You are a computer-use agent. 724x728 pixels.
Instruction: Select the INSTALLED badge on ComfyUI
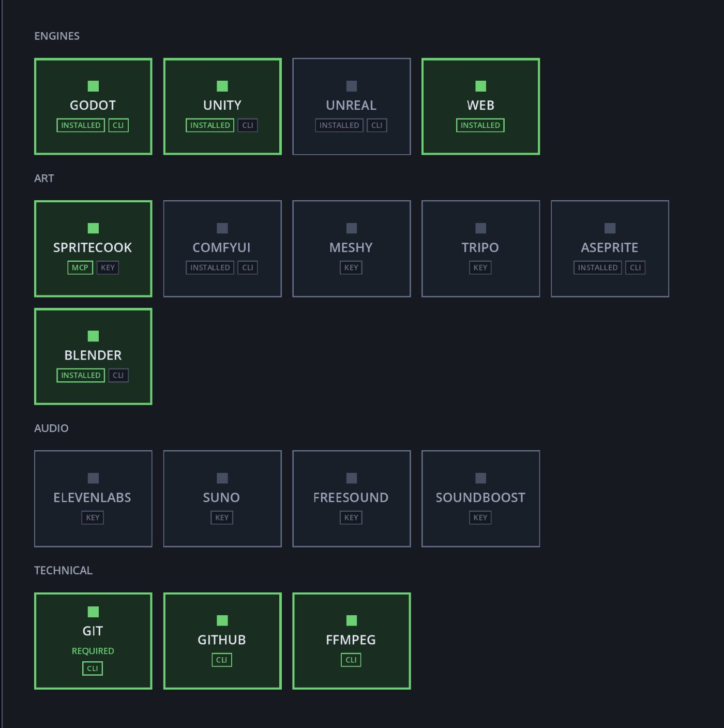(x=210, y=268)
